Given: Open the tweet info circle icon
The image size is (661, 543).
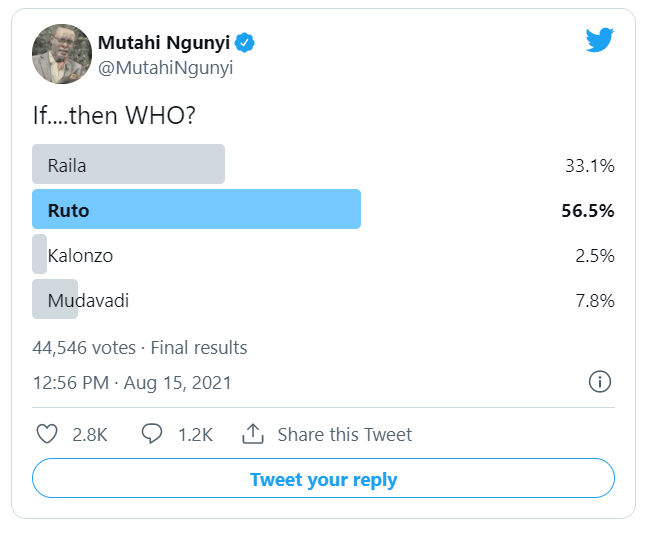Looking at the screenshot, I should (599, 382).
